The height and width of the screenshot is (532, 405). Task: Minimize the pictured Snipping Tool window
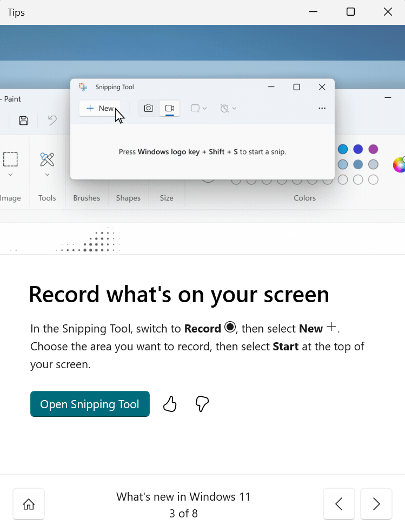271,87
